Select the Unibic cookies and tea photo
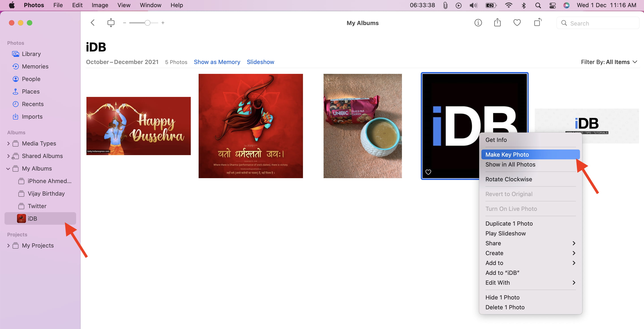 point(363,126)
